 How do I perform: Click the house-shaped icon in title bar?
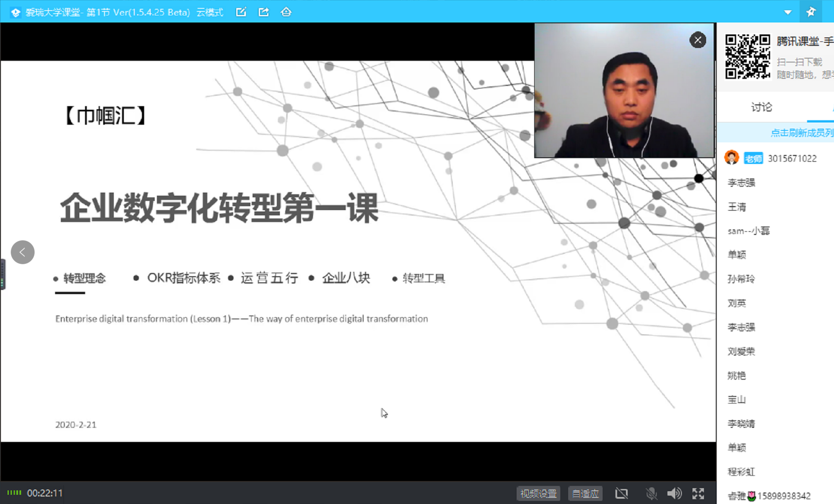click(x=286, y=12)
